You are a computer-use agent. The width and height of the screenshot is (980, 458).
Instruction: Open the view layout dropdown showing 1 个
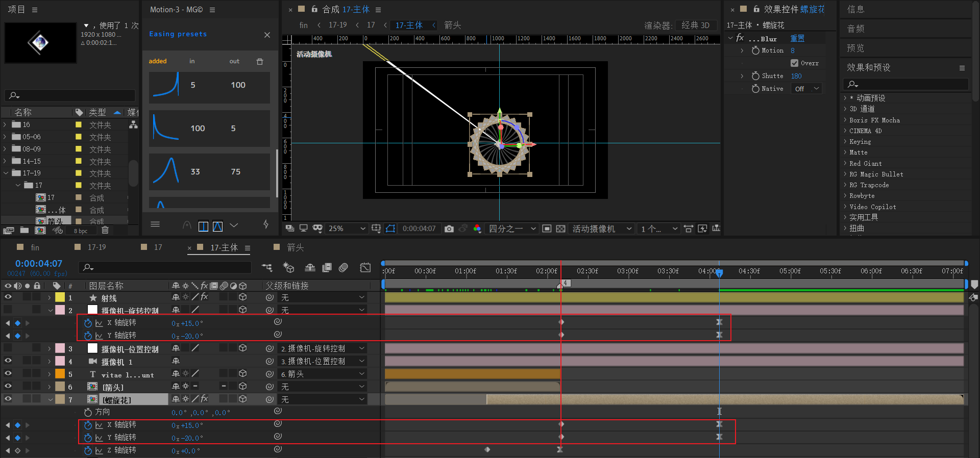coord(659,228)
